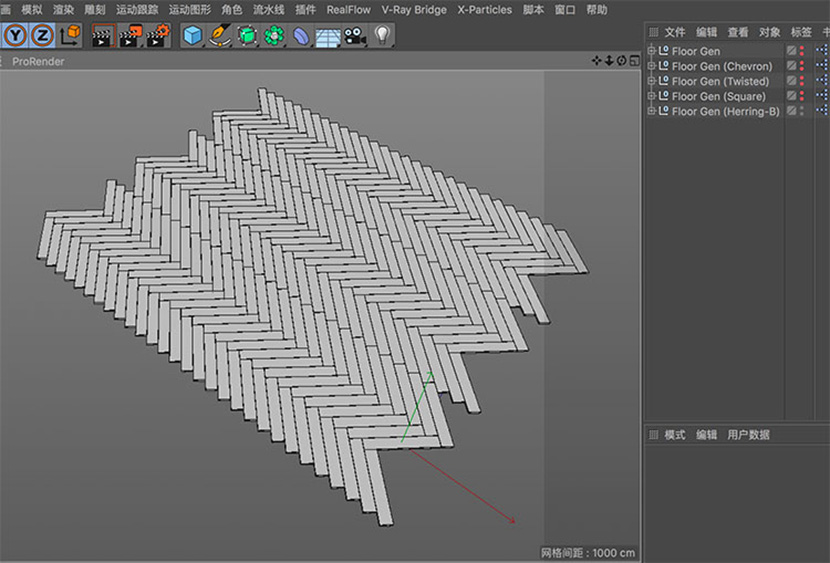This screenshot has width=830, height=563.
Task: Toggle editor visibility dot for Floor Gen (Twisted)
Action: pos(801,78)
